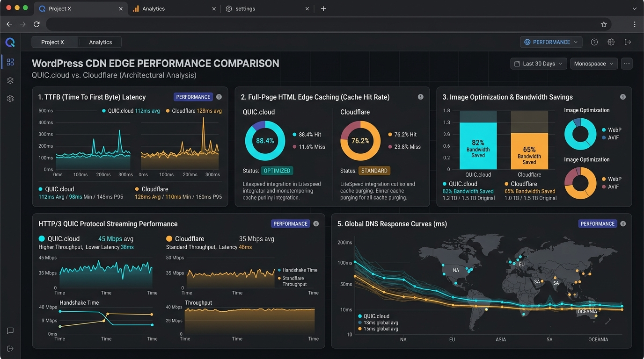Show info for TTFB Latency card
The height and width of the screenshot is (359, 644).
point(219,97)
